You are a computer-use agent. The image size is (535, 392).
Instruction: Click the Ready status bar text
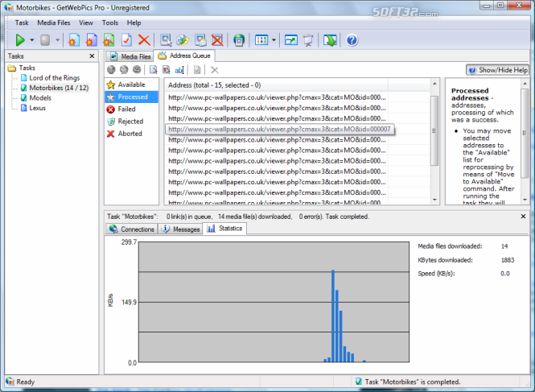26,382
